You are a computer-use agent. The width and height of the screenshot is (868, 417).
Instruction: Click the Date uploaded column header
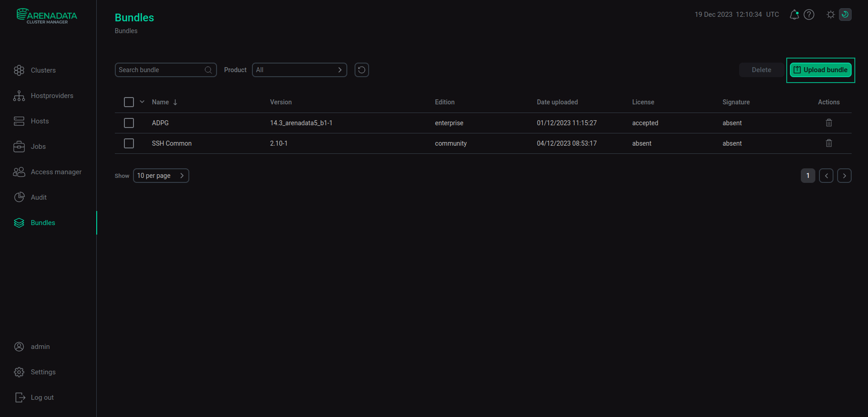coord(557,102)
